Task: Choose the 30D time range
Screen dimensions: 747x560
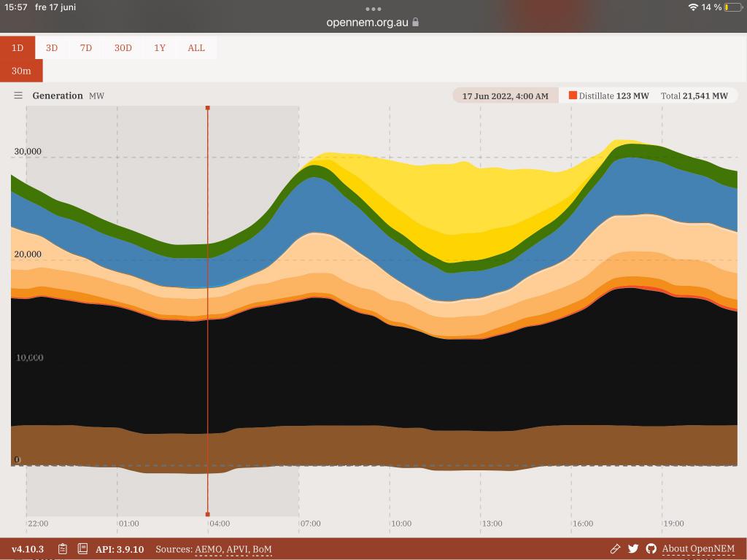Action: coord(123,48)
